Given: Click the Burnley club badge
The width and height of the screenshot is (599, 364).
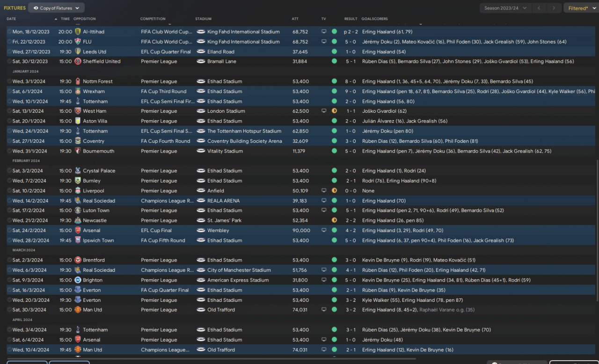Looking at the screenshot, I should point(78,181).
